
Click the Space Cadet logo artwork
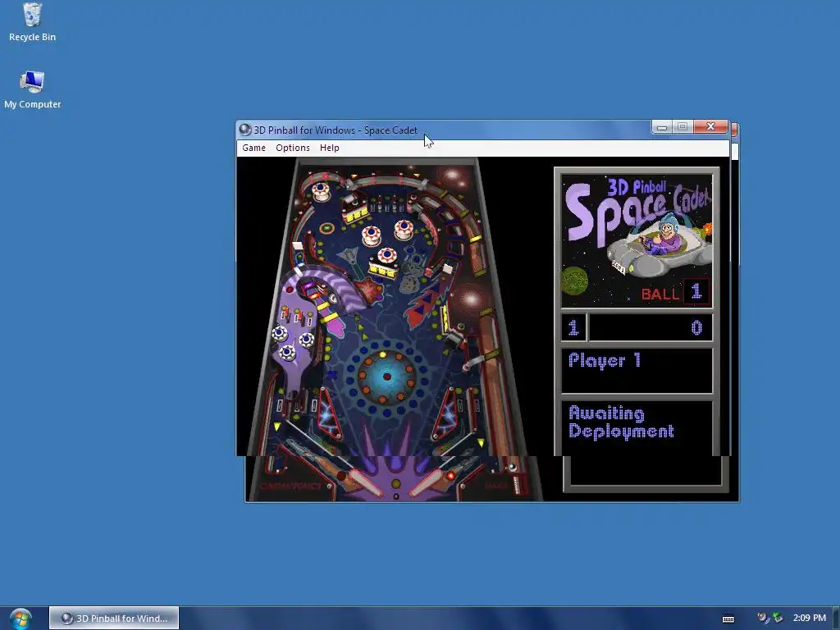tap(637, 240)
